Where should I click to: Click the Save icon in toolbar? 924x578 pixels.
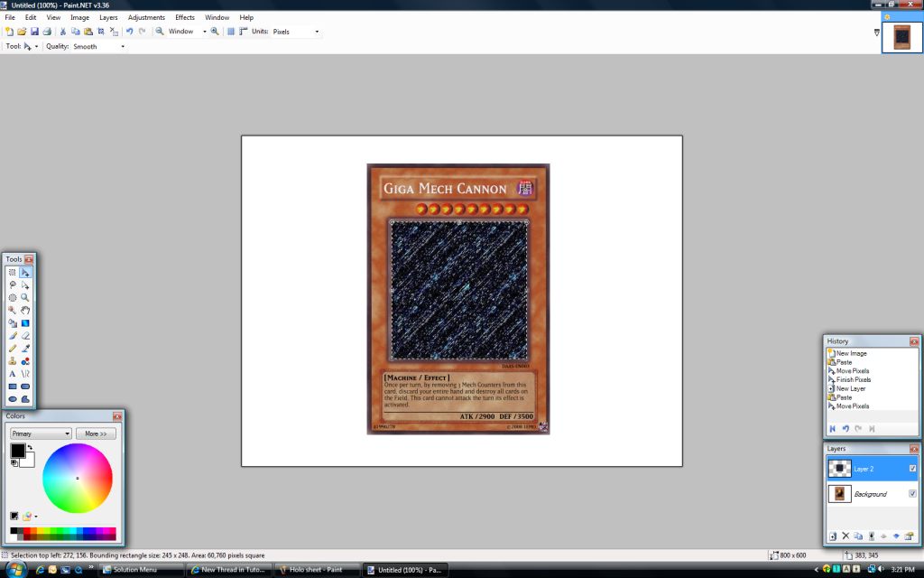point(34,32)
